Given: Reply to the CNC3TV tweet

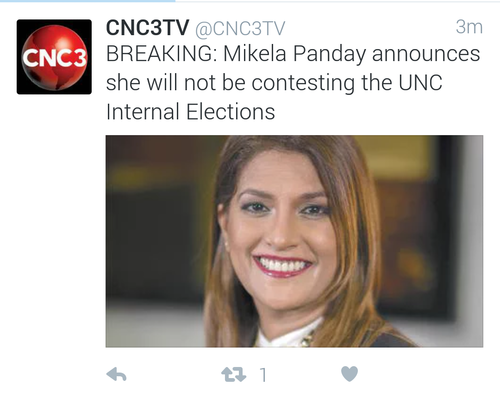Looking at the screenshot, I should point(116,374).
